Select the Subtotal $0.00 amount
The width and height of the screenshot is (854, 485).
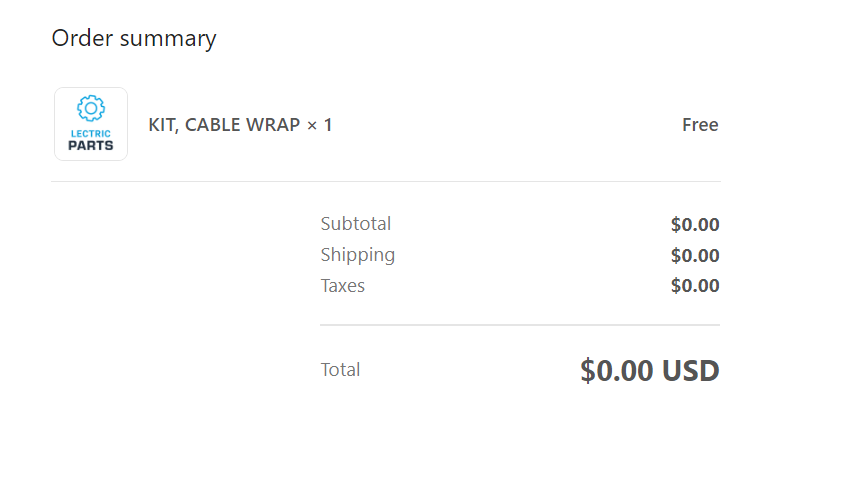[x=695, y=225]
